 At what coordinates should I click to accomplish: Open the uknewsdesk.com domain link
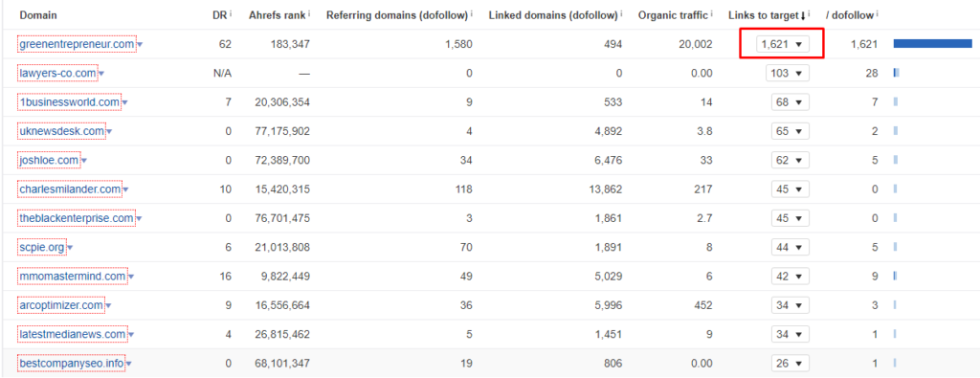coord(62,131)
